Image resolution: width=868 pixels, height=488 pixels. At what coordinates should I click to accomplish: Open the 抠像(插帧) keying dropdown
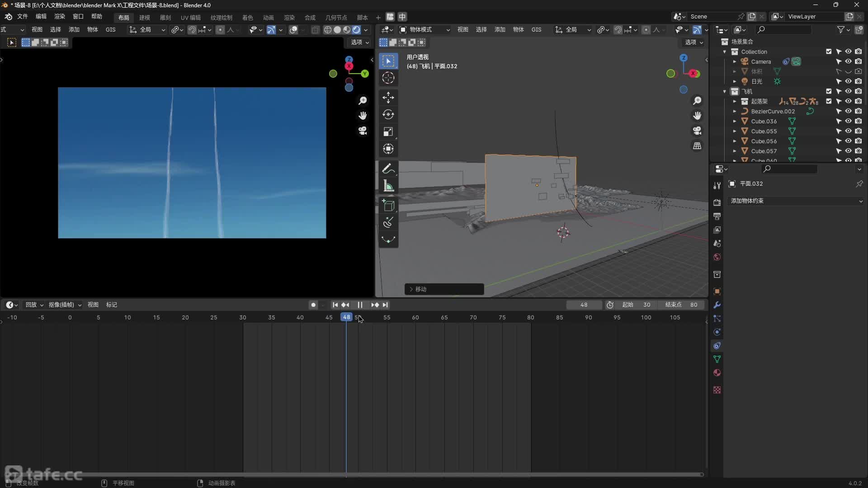point(65,305)
